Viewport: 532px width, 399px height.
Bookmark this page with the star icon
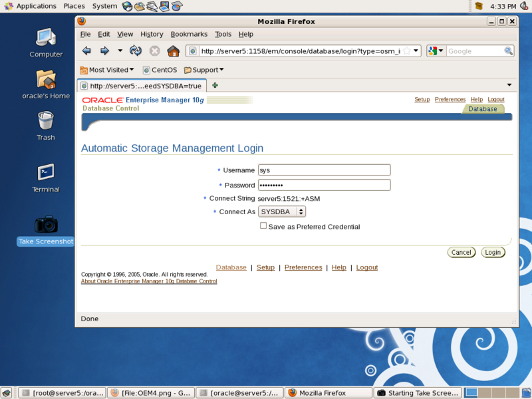(407, 51)
